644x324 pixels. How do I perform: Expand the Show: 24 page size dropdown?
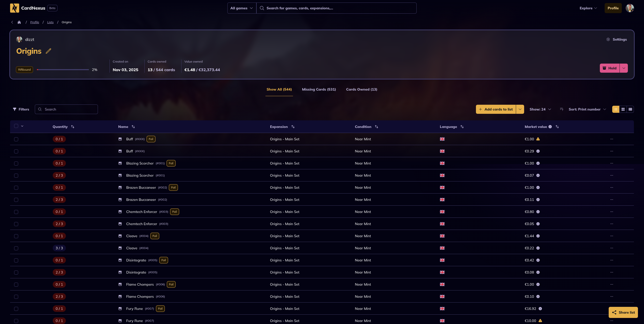click(540, 109)
